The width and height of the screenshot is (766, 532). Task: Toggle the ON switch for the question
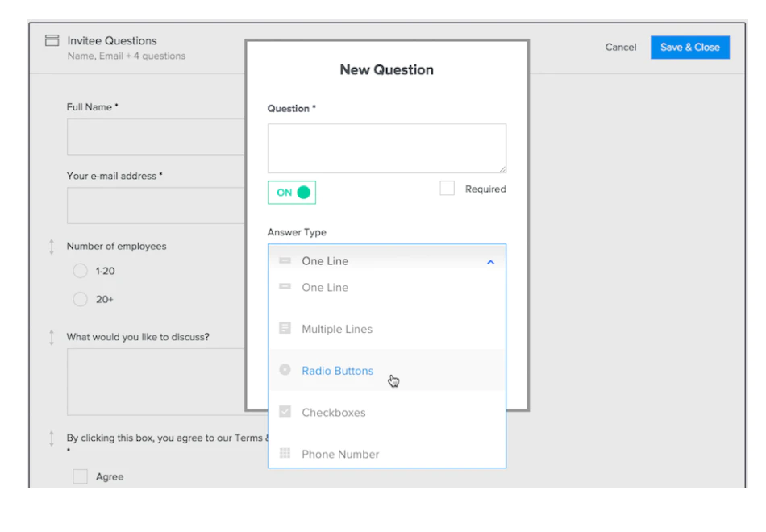pos(292,193)
